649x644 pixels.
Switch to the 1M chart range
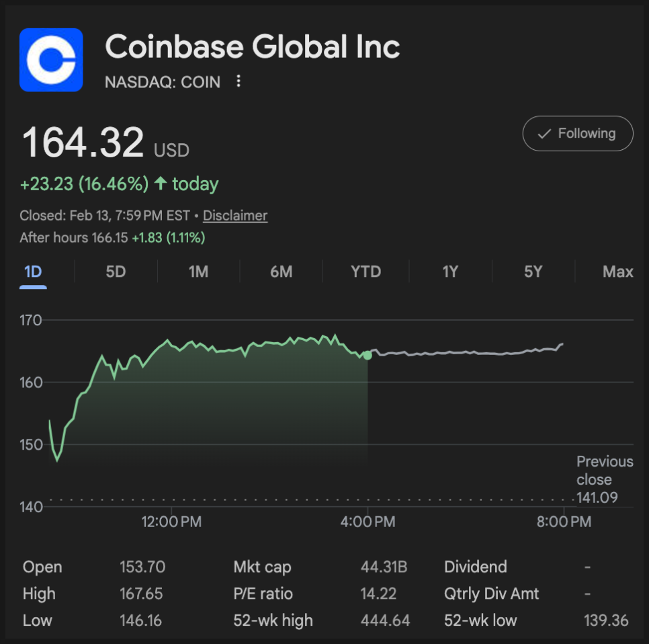click(x=198, y=272)
